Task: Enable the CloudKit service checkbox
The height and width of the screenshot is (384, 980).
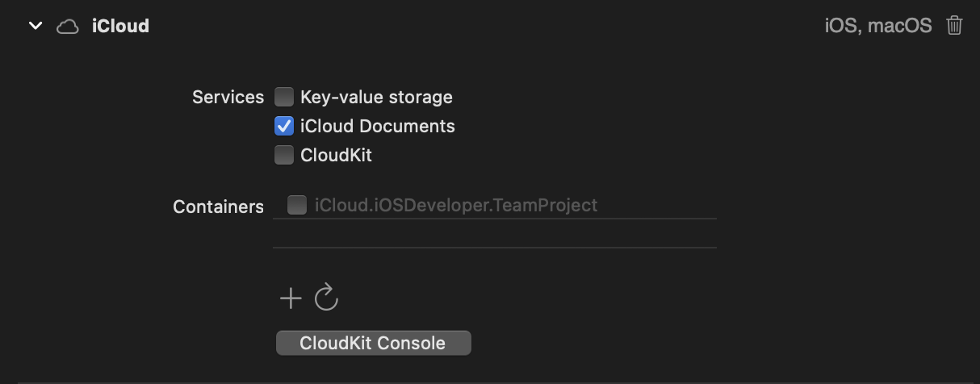Action: coord(284,156)
